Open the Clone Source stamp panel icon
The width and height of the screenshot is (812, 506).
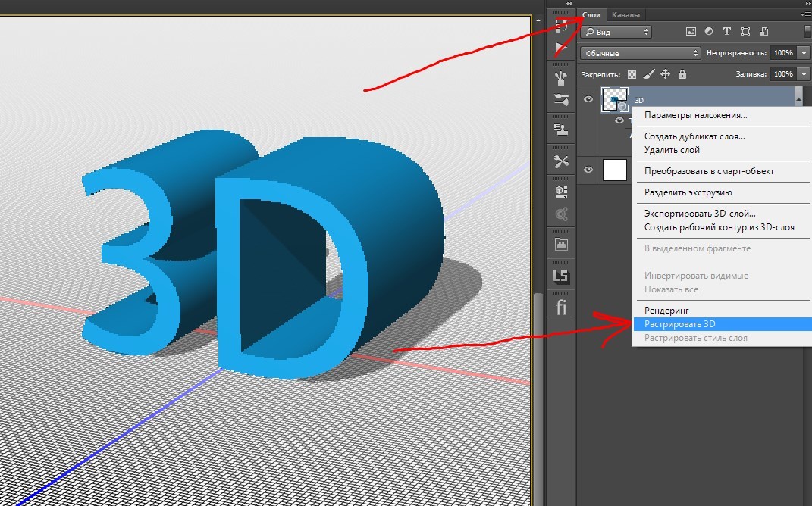561,130
